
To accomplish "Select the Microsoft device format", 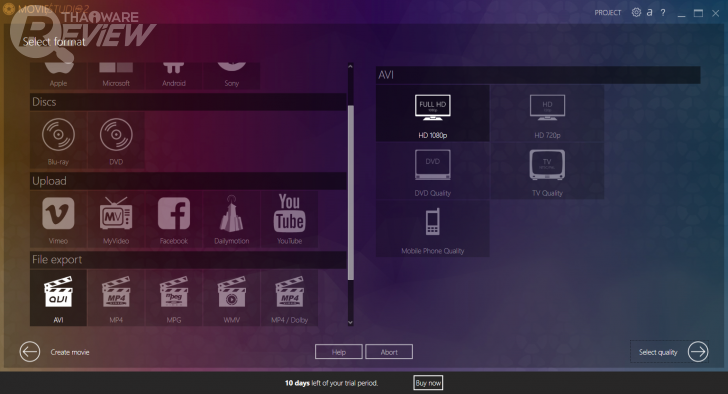I will (116, 76).
